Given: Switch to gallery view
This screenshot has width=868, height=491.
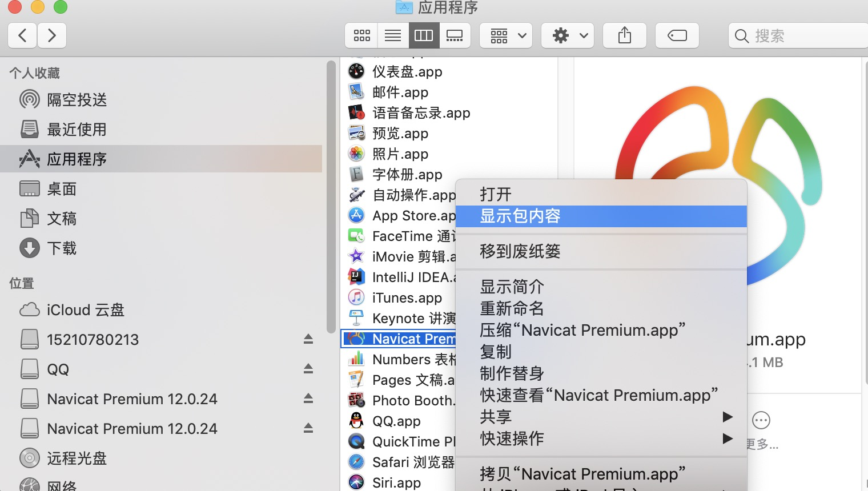Looking at the screenshot, I should [x=455, y=36].
